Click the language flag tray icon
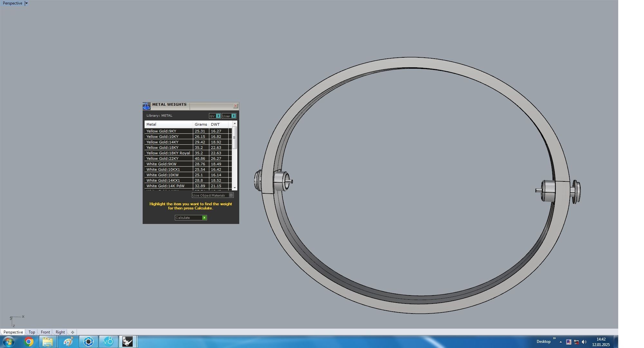Screen dimensions: 644x348 [x=569, y=342]
